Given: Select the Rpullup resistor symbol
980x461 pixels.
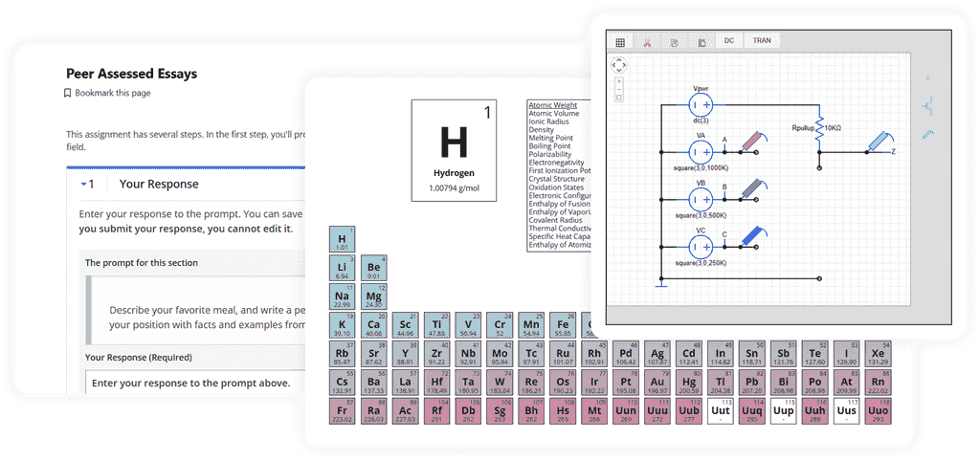Looking at the screenshot, I should point(820,129).
